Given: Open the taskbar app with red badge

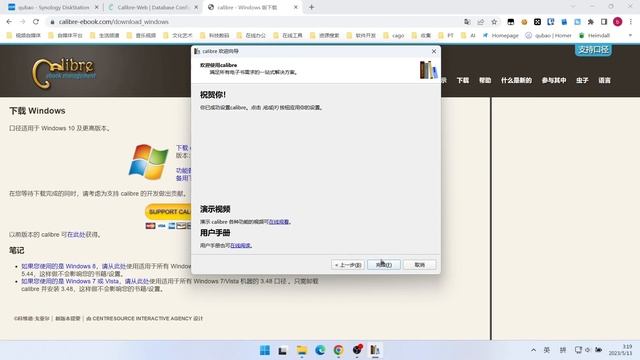Looking at the screenshot, I should click(x=357, y=350).
